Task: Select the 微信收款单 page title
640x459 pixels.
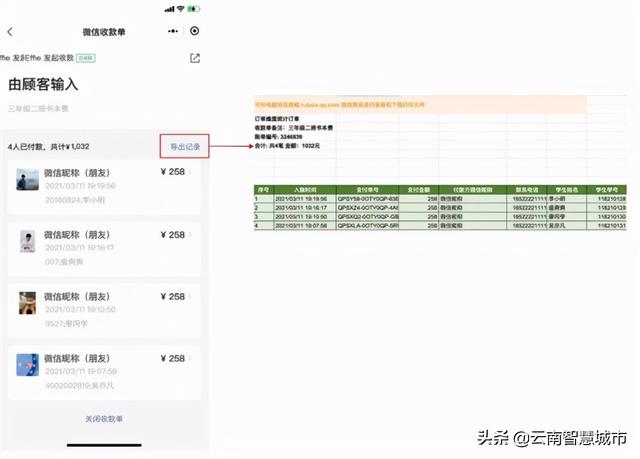Action: tap(104, 32)
